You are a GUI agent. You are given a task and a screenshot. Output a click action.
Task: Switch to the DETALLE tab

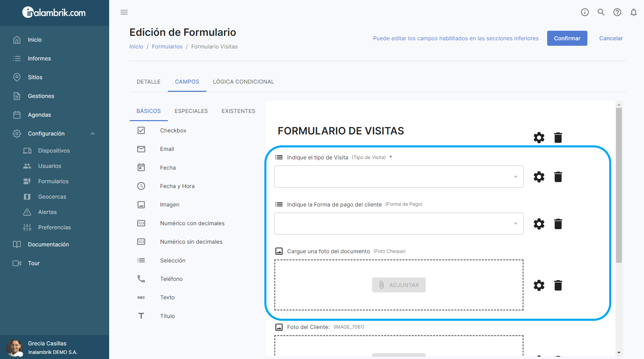[x=149, y=82]
